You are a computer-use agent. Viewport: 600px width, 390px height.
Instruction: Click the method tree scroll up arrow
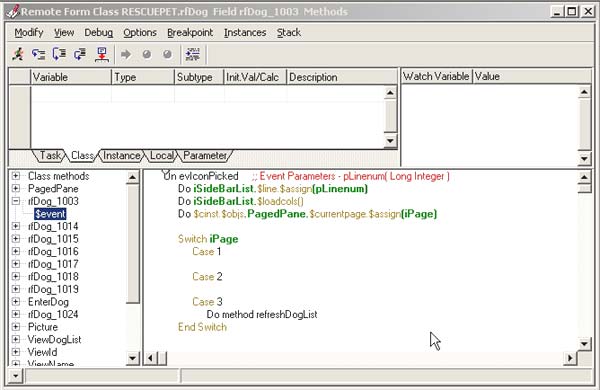132,177
